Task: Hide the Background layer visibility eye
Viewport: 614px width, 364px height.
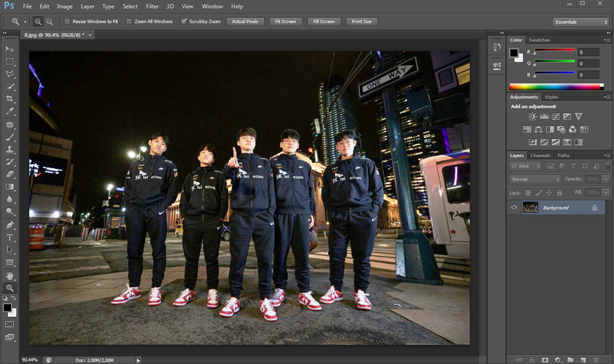Action: (x=514, y=207)
